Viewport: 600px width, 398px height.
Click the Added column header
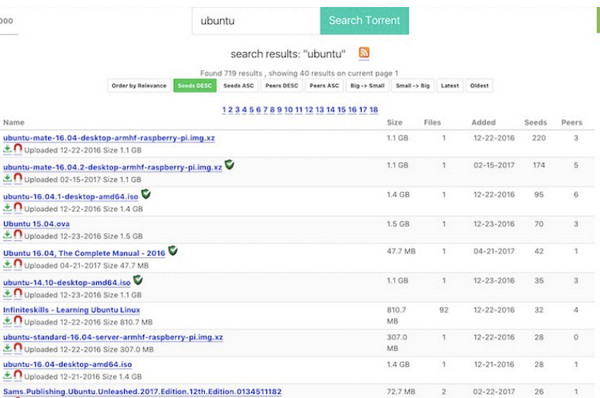483,122
